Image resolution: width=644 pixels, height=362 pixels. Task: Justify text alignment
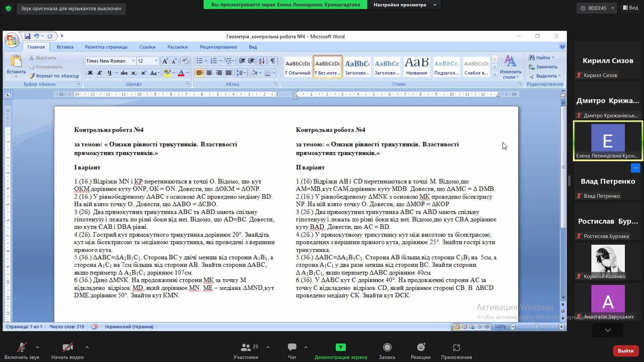[228, 73]
